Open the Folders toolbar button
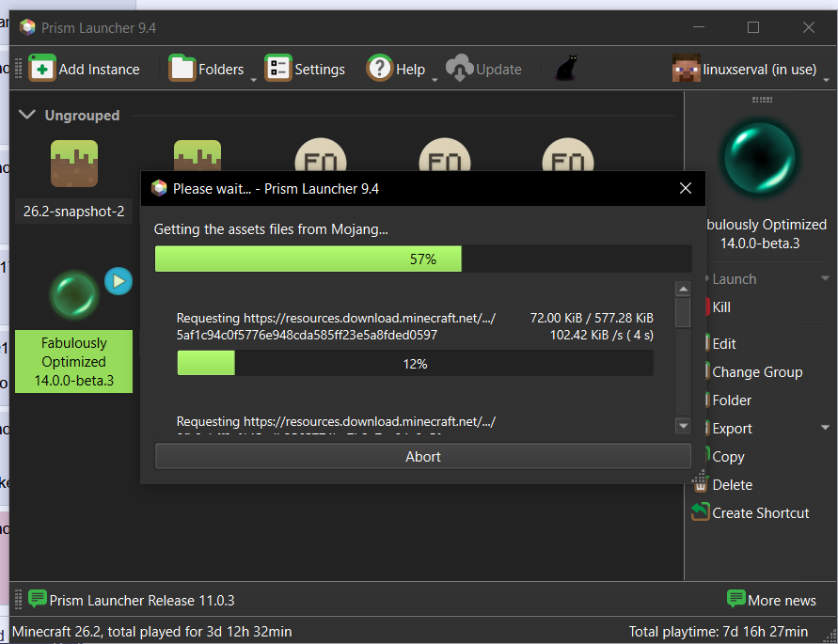 [206, 69]
